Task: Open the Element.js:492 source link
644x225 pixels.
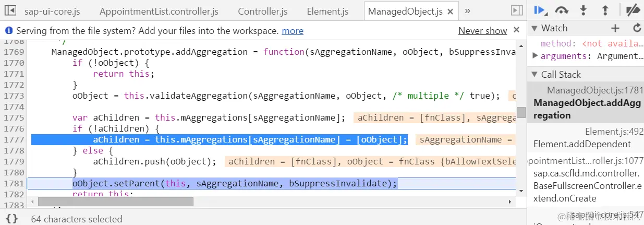Action: coord(614,132)
